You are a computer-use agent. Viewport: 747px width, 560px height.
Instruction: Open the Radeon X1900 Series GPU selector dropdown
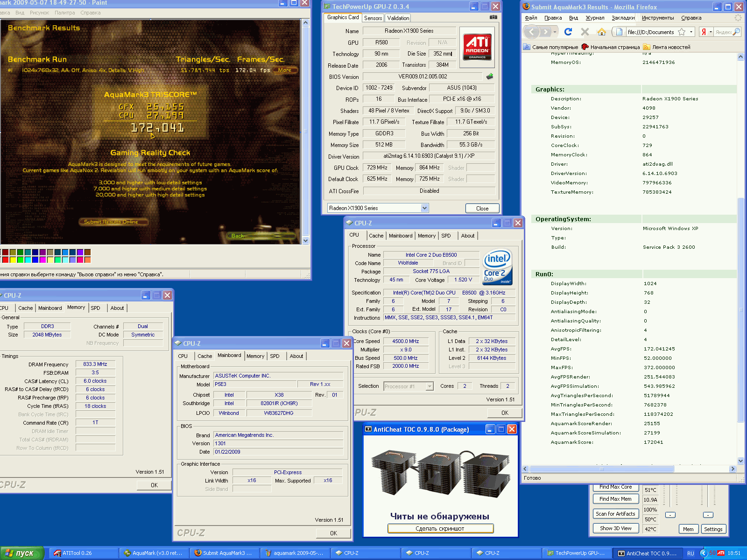424,208
